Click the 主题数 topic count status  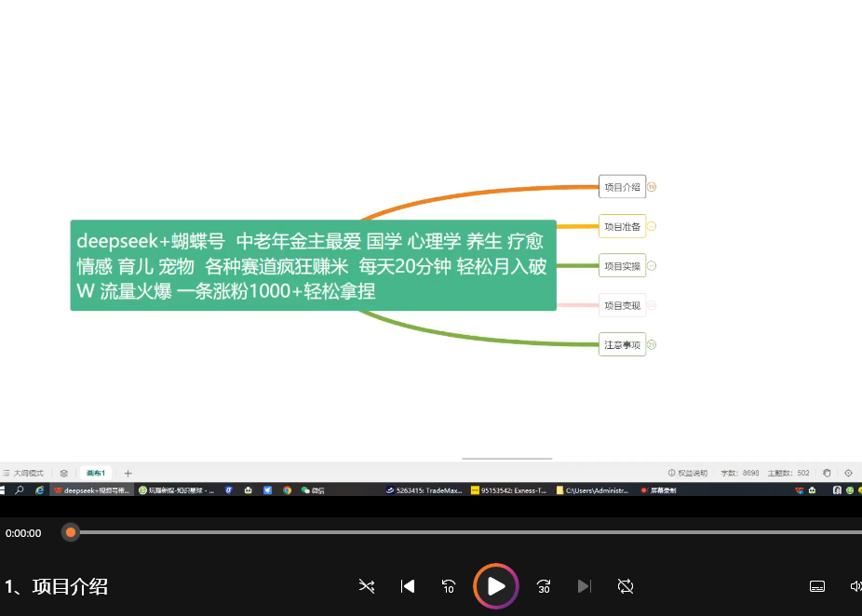tap(788, 473)
